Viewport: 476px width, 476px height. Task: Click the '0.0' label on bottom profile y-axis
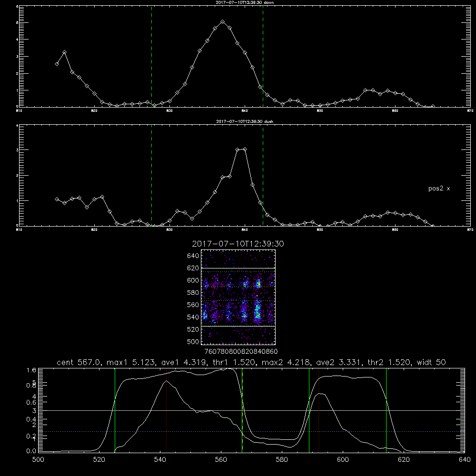pos(31,451)
